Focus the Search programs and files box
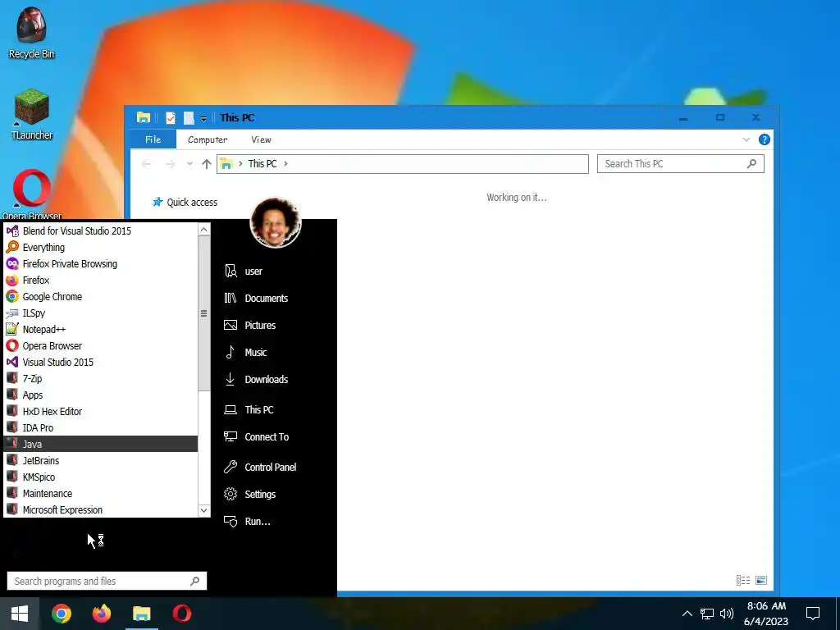Screen dimensions: 840x630 [x=107, y=582]
